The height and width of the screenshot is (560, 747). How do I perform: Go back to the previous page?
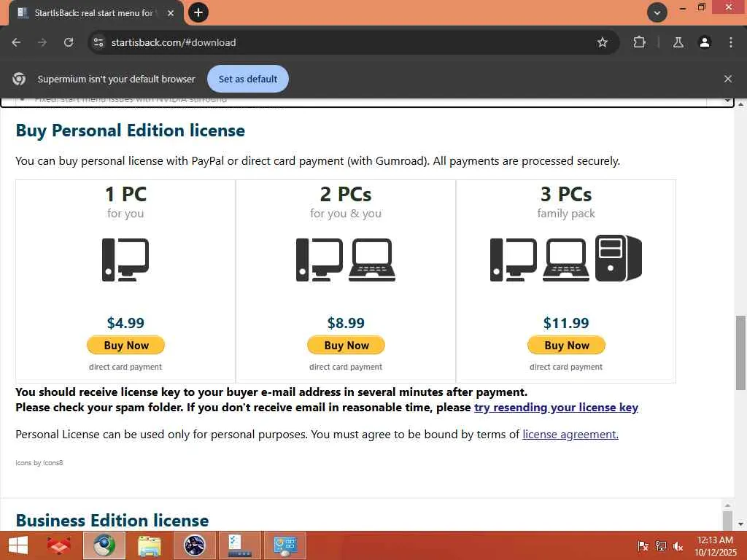click(x=16, y=42)
